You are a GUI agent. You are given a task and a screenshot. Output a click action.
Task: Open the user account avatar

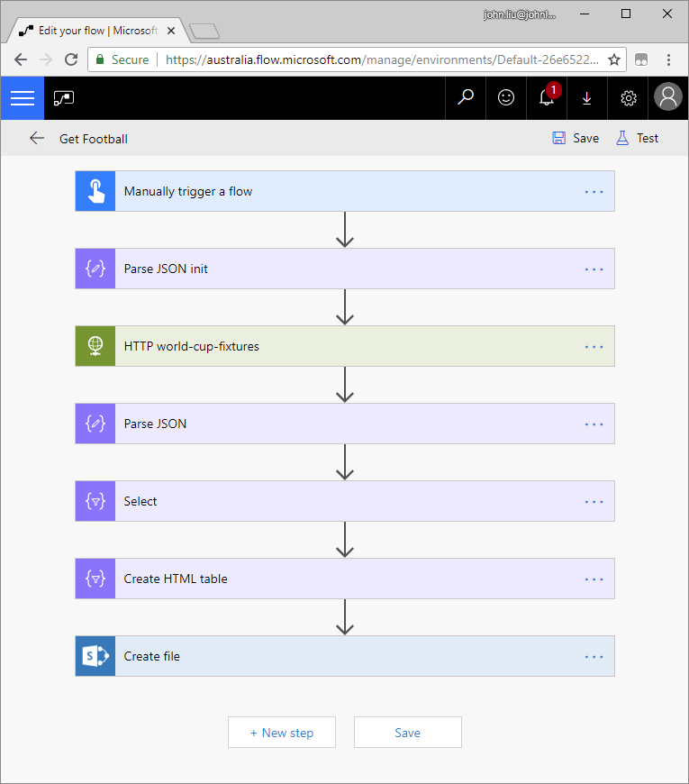coord(668,98)
